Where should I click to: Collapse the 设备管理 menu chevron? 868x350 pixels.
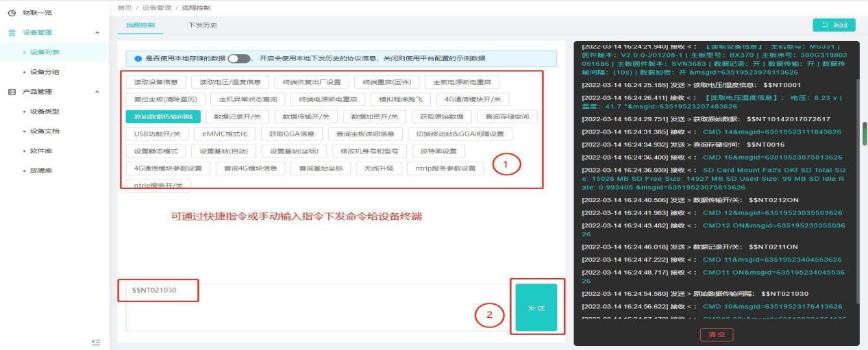pyautogui.click(x=97, y=32)
